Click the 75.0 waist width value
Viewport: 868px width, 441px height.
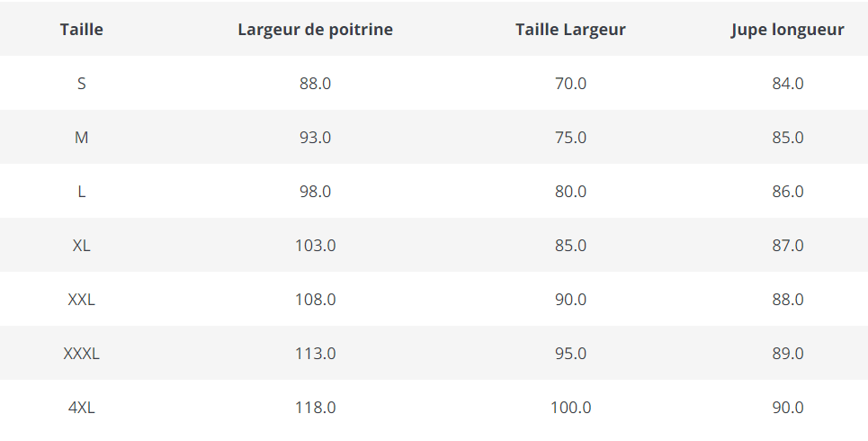tap(570, 138)
